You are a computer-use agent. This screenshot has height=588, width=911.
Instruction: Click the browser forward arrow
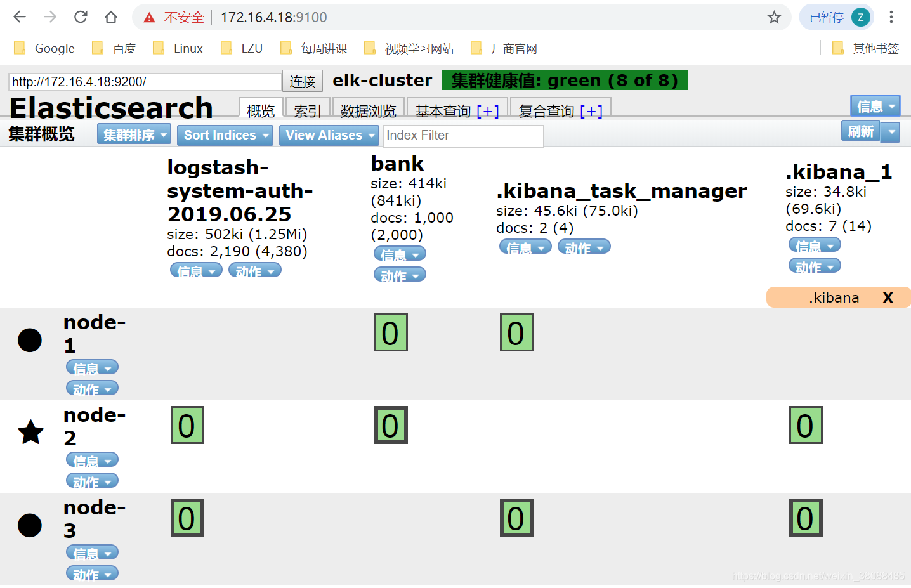pyautogui.click(x=50, y=17)
